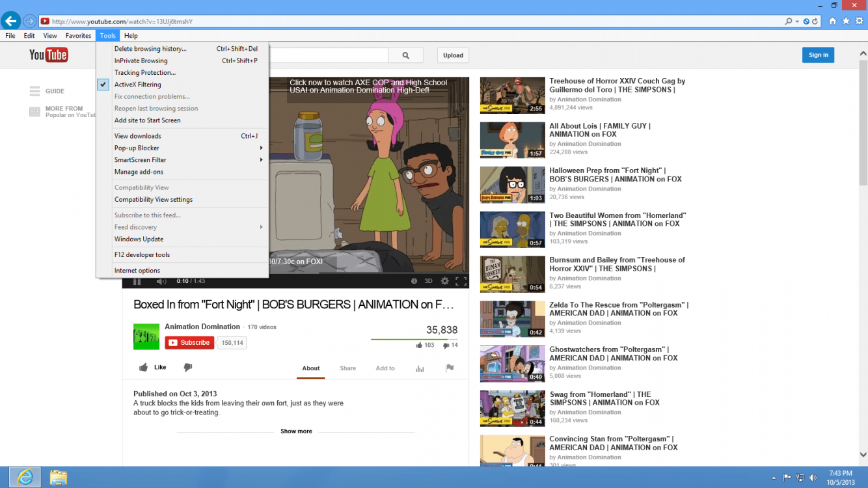This screenshot has height=488, width=868.
Task: Switch to the Share tab
Action: (x=347, y=368)
